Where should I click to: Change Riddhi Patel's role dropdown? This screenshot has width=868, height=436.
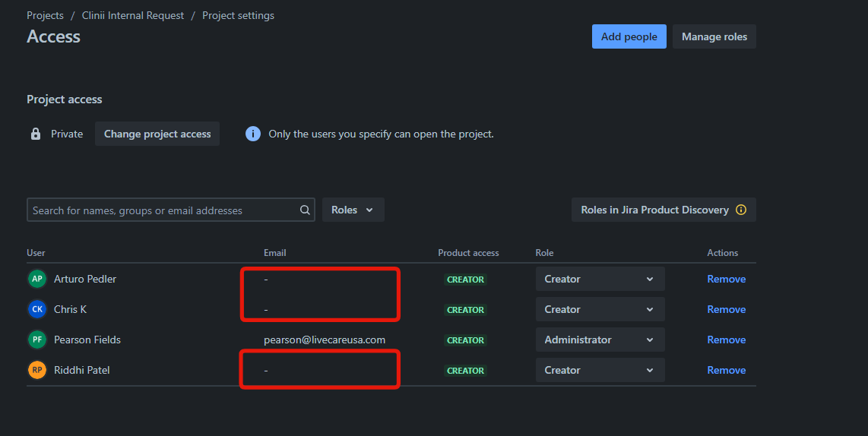tap(600, 370)
